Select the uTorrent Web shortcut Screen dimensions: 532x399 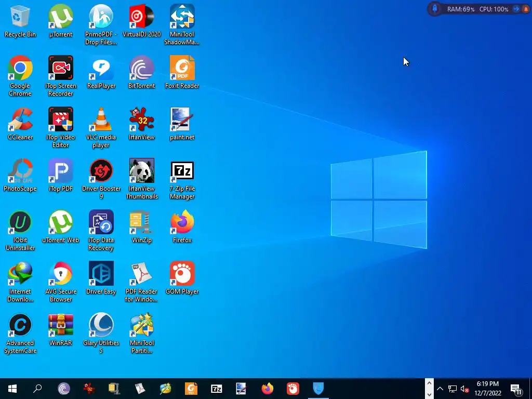61,228
